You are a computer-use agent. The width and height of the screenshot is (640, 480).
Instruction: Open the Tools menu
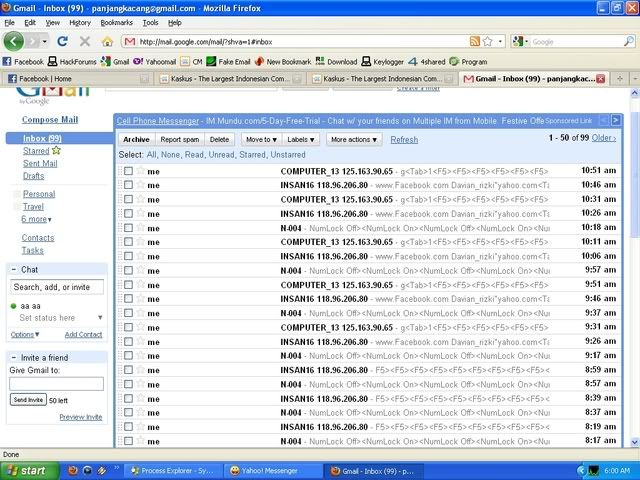[150, 23]
